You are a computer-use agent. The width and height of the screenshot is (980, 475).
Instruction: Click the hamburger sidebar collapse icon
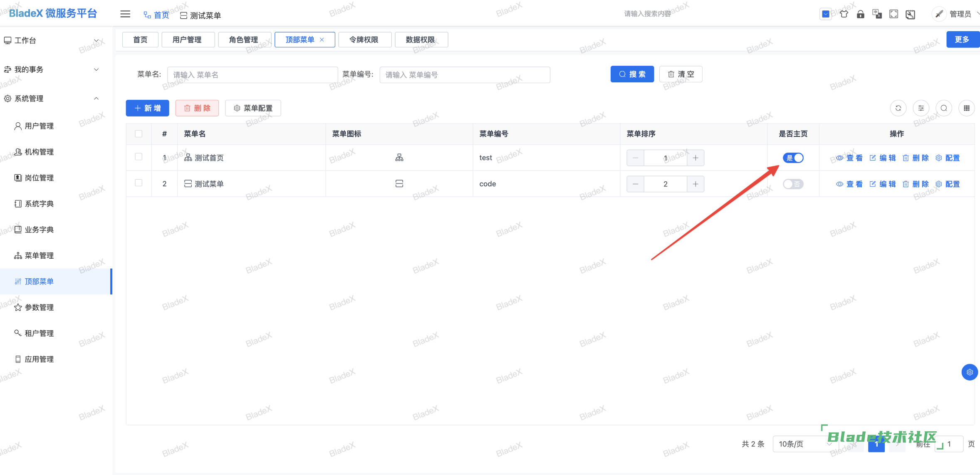click(x=125, y=14)
